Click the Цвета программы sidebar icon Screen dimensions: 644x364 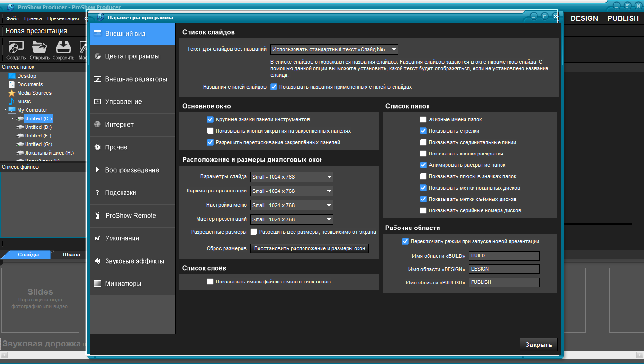(x=98, y=56)
